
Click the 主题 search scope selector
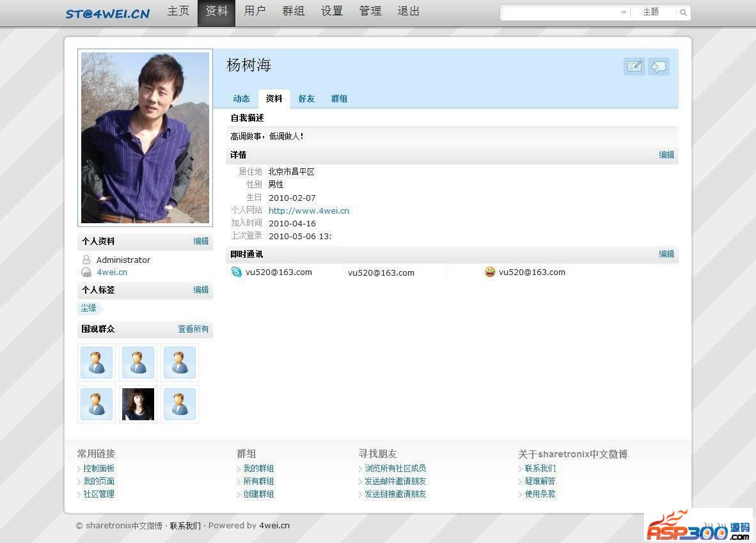click(x=651, y=12)
